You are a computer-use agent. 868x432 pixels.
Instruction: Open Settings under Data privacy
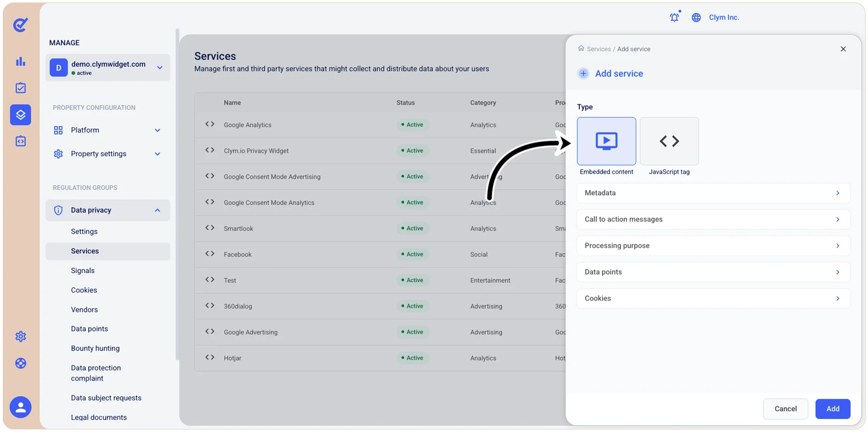[x=84, y=232]
